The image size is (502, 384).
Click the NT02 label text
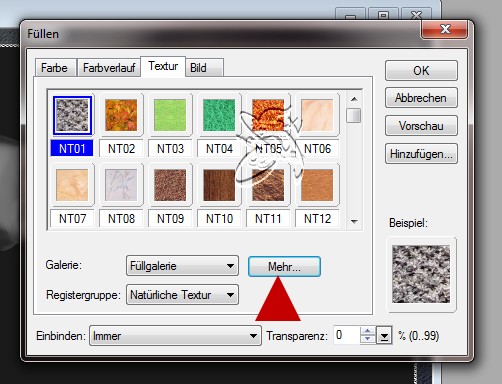[121, 148]
